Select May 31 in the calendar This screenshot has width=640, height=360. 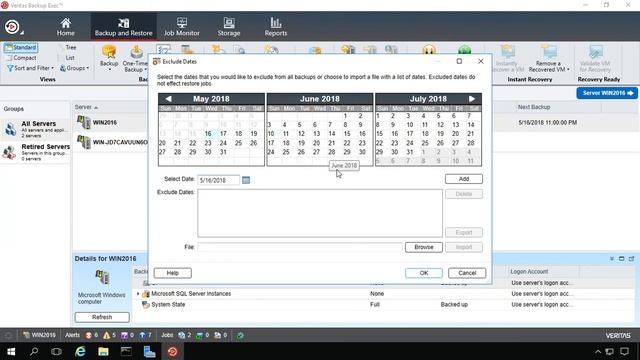[x=223, y=152]
